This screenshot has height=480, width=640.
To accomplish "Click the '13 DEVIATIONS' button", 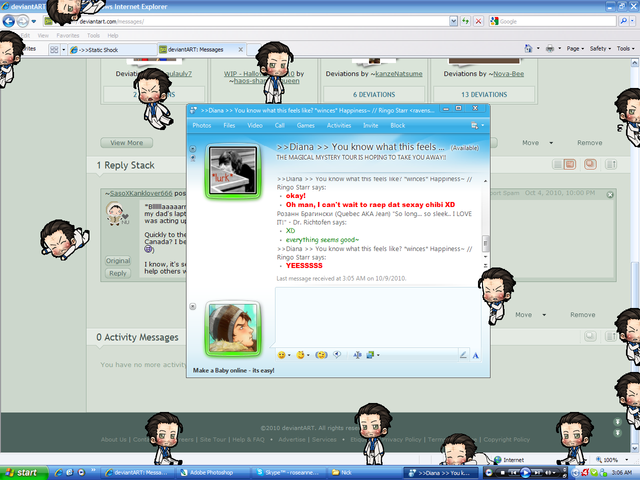I will pos(484,95).
